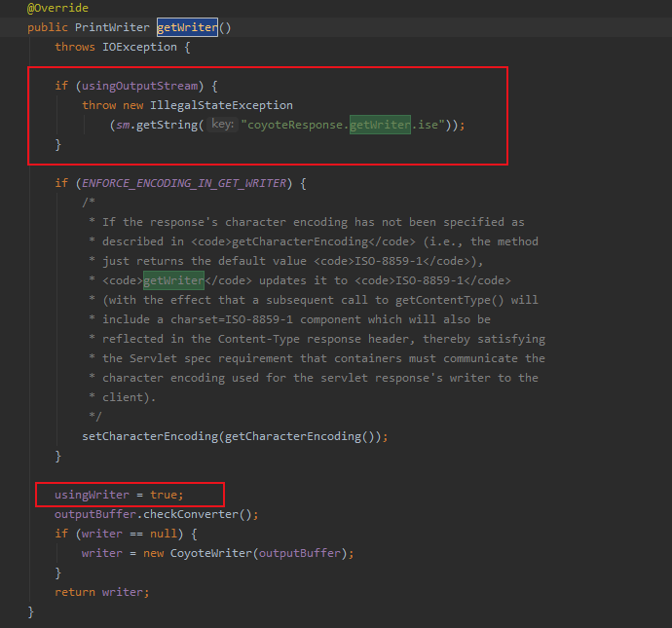
Task: Click comment line 'character encoding used for the servlet'
Action: pyautogui.click(x=314, y=378)
